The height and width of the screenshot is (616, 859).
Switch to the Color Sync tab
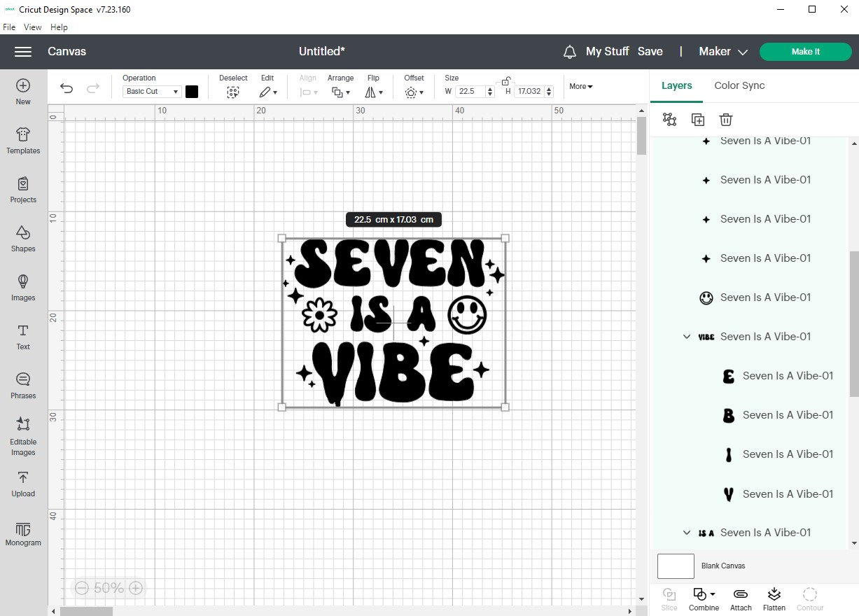tap(739, 85)
